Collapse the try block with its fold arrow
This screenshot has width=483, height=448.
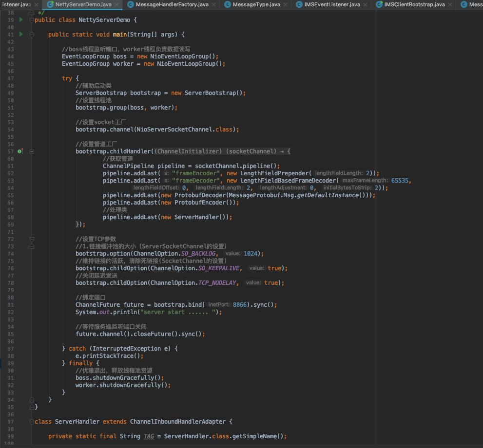pos(32,78)
